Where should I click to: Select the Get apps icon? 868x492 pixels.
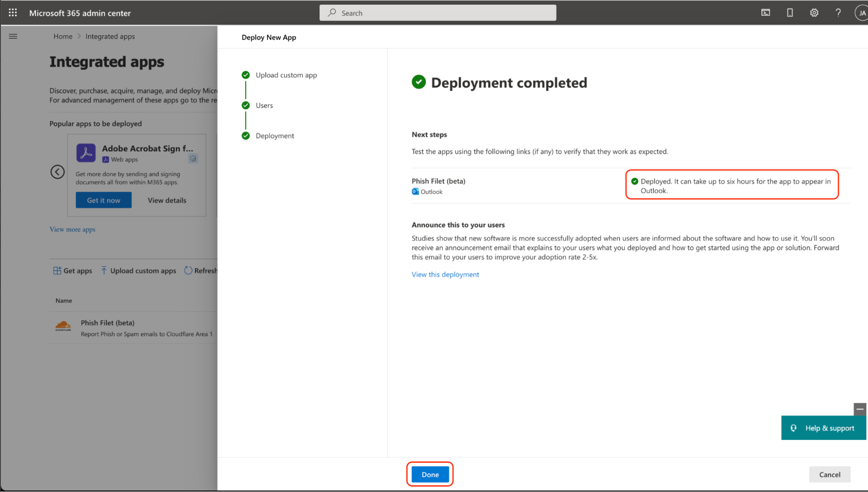[57, 270]
